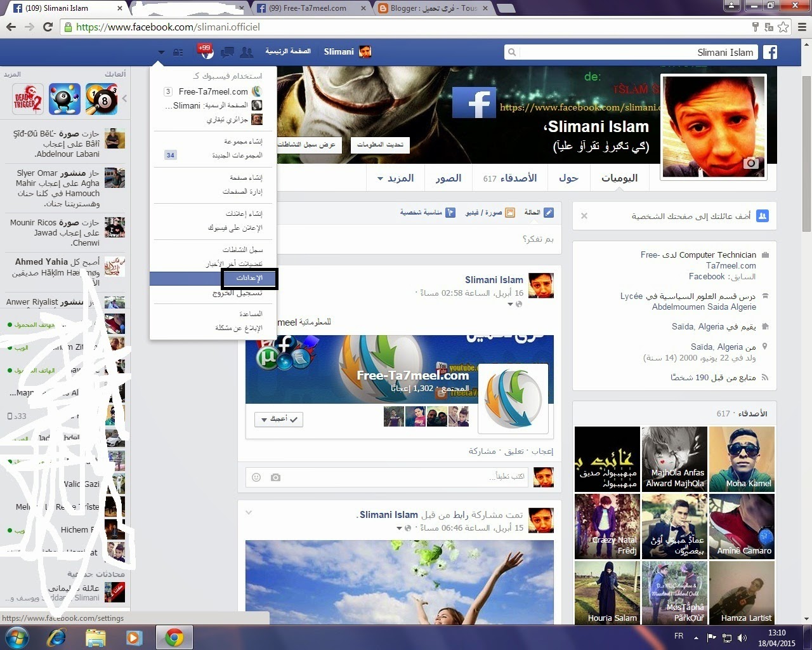
Task: Launch Internet Explorer from taskbar
Action: coord(56,637)
